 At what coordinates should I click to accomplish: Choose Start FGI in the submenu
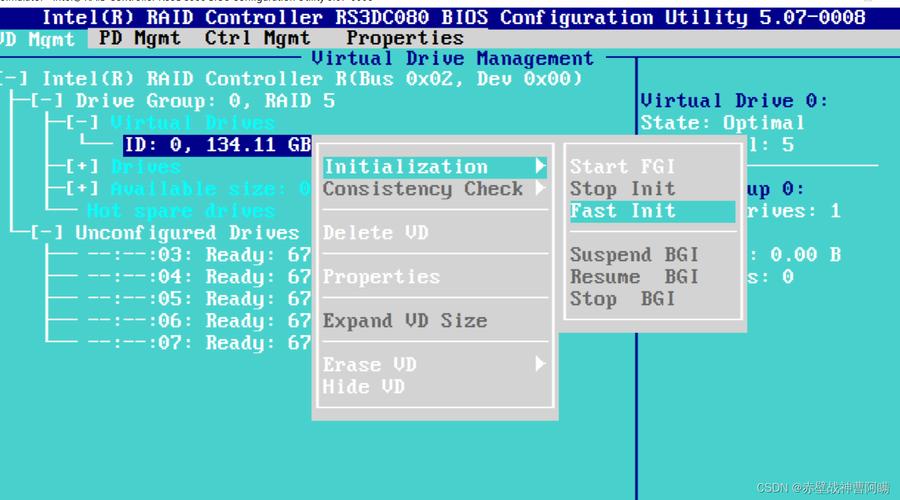coord(622,166)
